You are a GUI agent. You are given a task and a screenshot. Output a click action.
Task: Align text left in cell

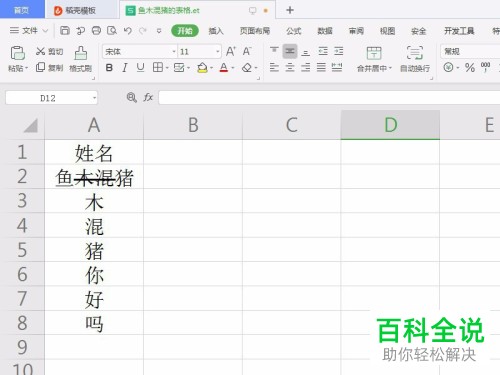pyautogui.click(x=274, y=68)
